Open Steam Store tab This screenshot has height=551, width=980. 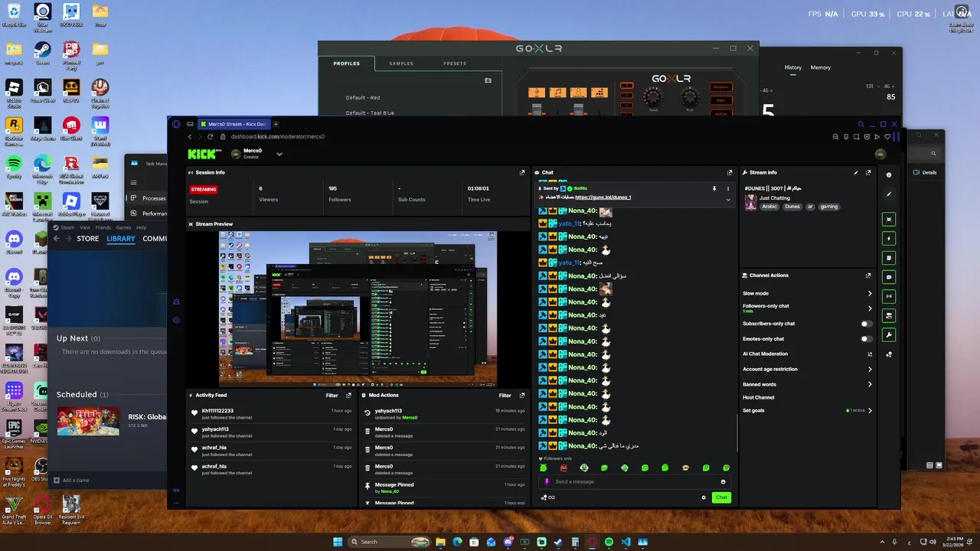(87, 239)
